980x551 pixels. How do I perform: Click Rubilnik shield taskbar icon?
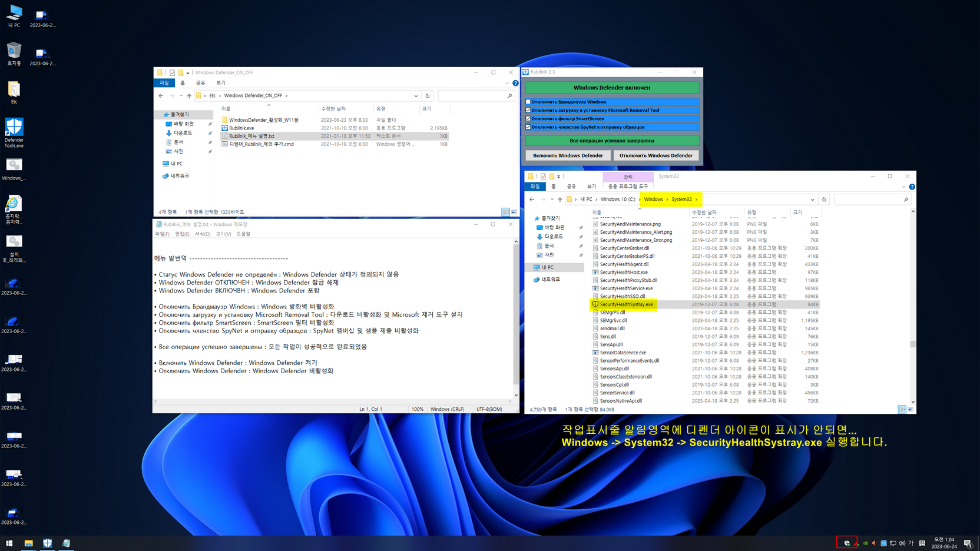[48, 543]
